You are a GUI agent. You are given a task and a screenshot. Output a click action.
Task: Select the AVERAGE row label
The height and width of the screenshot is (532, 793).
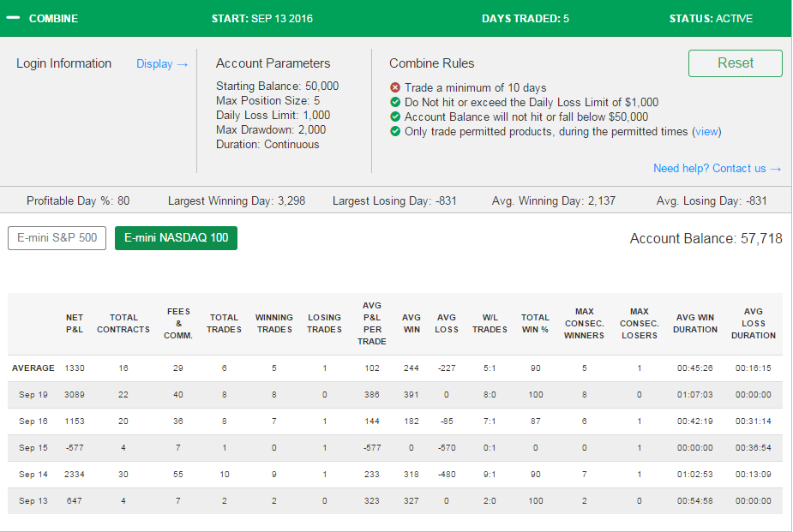[33, 368]
